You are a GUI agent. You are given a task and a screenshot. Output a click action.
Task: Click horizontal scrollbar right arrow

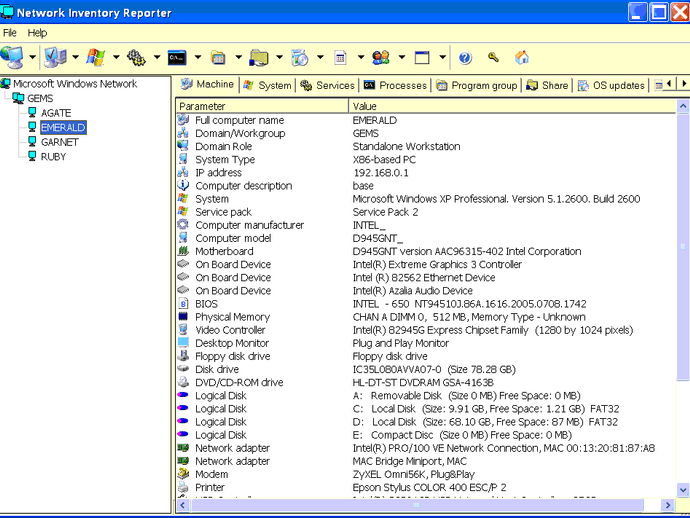point(668,505)
